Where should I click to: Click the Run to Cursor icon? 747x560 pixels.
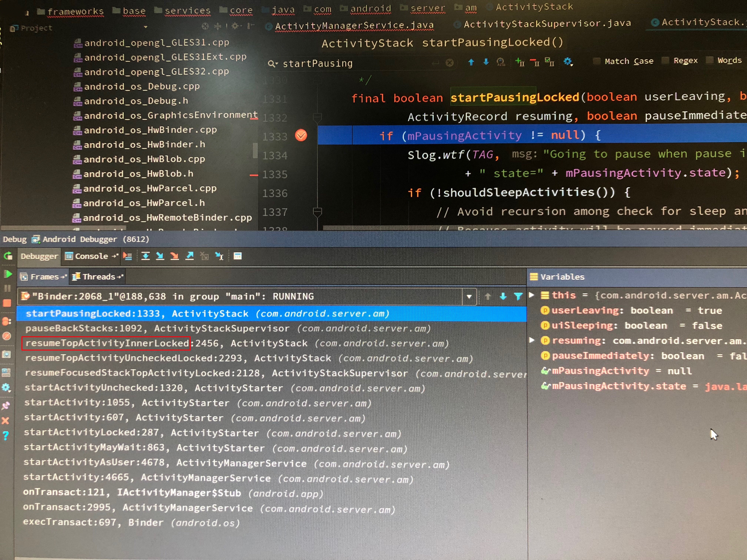(x=219, y=256)
